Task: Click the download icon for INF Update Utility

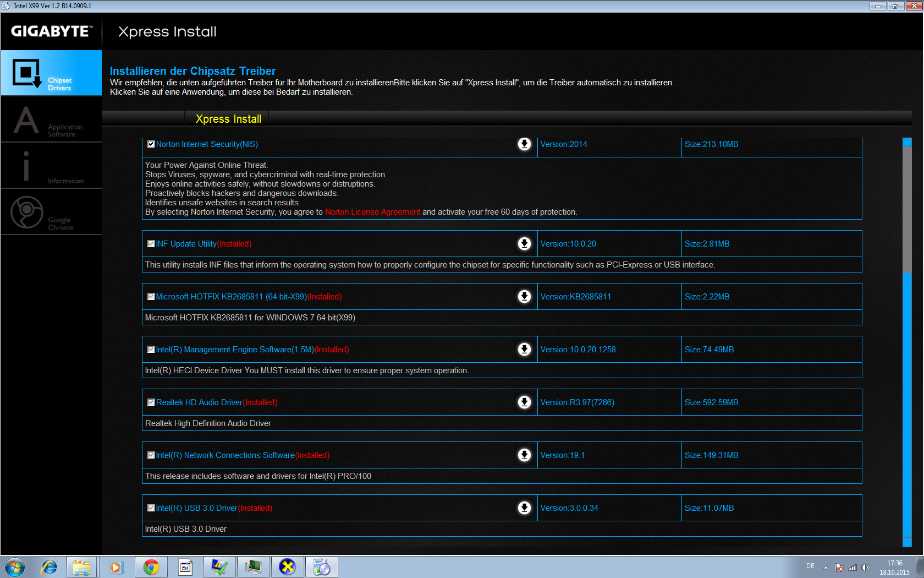Action: pos(525,244)
